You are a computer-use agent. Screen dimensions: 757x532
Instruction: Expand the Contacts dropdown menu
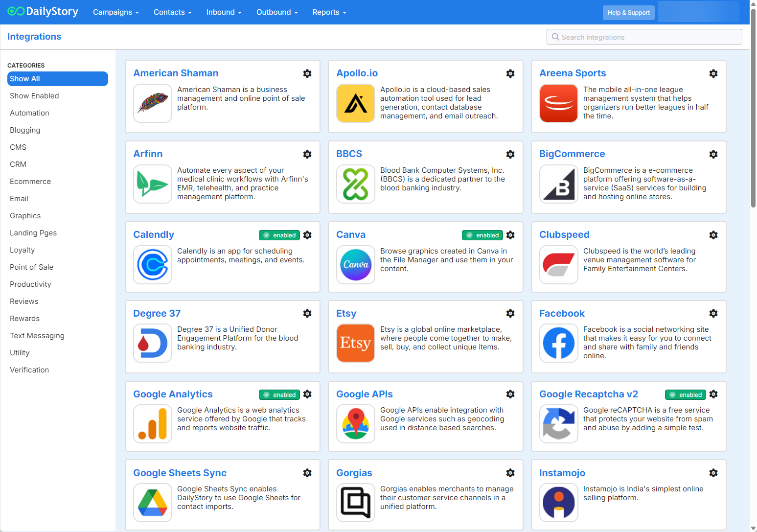(173, 12)
